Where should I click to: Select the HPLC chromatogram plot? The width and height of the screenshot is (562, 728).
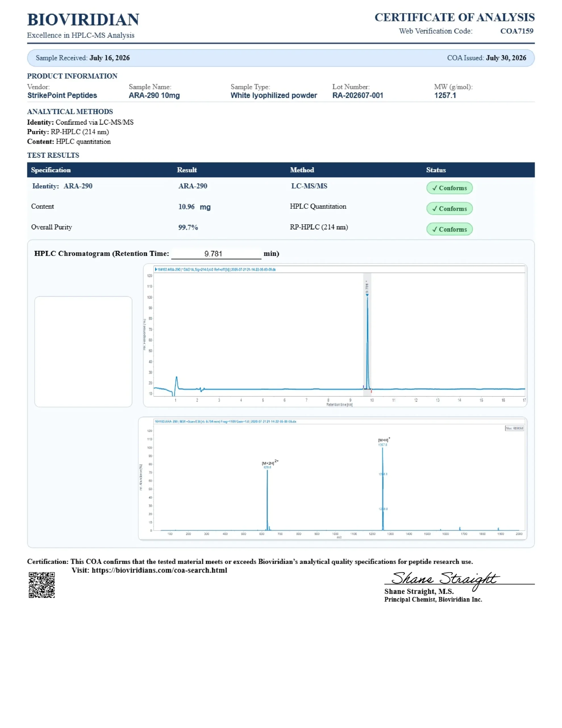[x=335, y=335]
